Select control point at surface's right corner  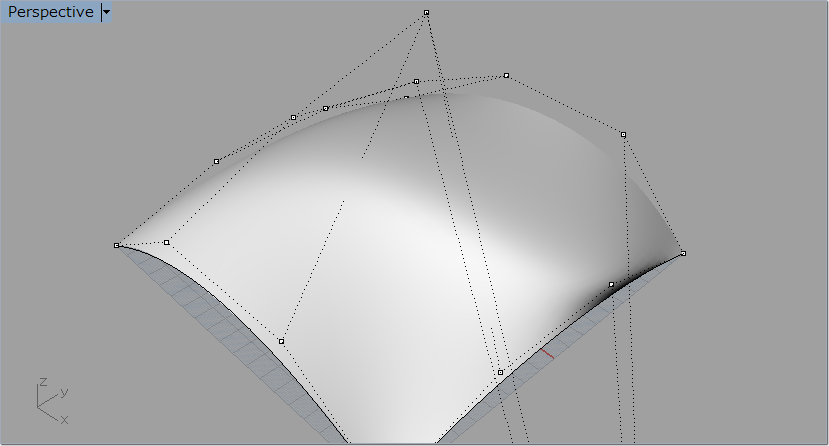(x=683, y=254)
